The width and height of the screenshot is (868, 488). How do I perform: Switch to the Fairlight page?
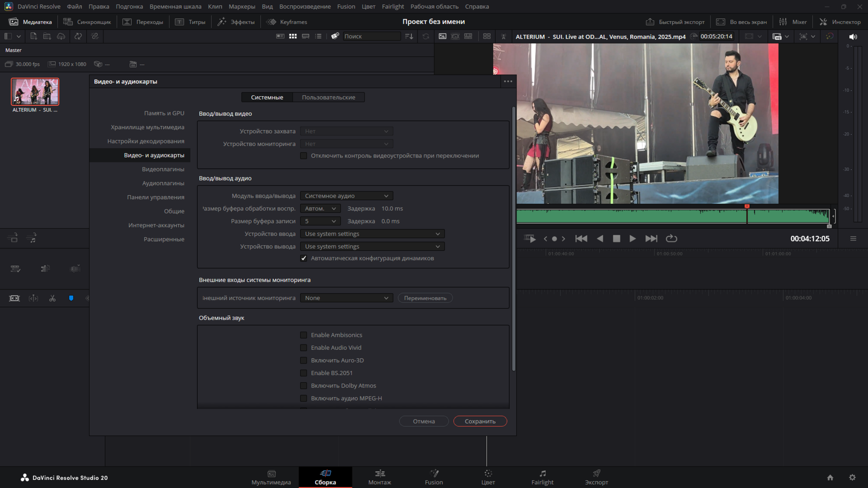point(542,477)
